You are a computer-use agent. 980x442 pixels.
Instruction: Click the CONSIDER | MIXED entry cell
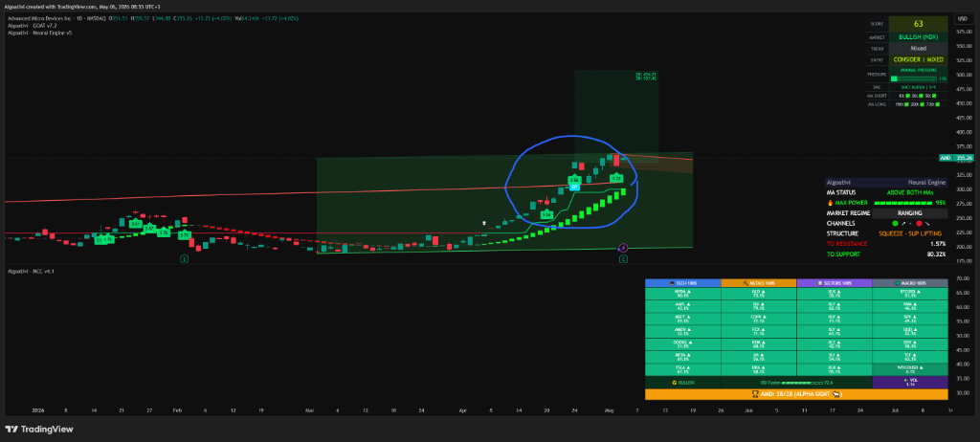coord(918,60)
